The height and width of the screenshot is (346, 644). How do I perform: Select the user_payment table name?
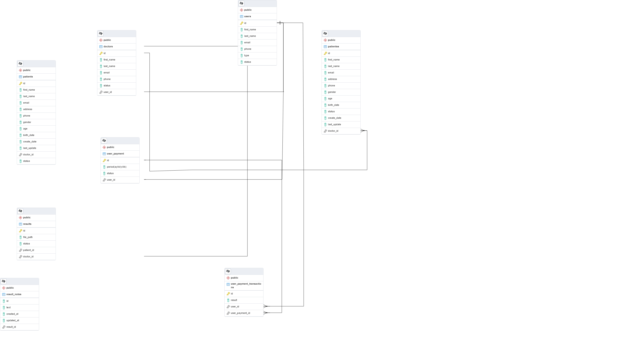pyautogui.click(x=115, y=154)
